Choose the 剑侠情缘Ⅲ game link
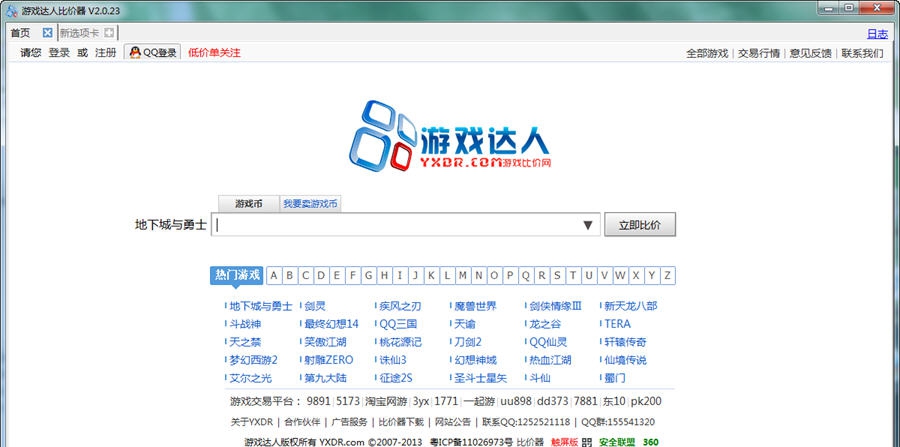This screenshot has height=447, width=900. pyautogui.click(x=555, y=306)
